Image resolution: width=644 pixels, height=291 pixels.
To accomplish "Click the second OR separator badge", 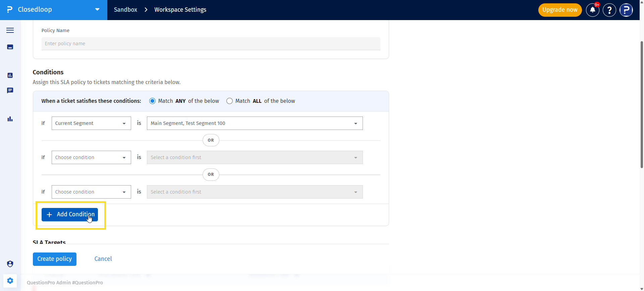I will click(211, 174).
